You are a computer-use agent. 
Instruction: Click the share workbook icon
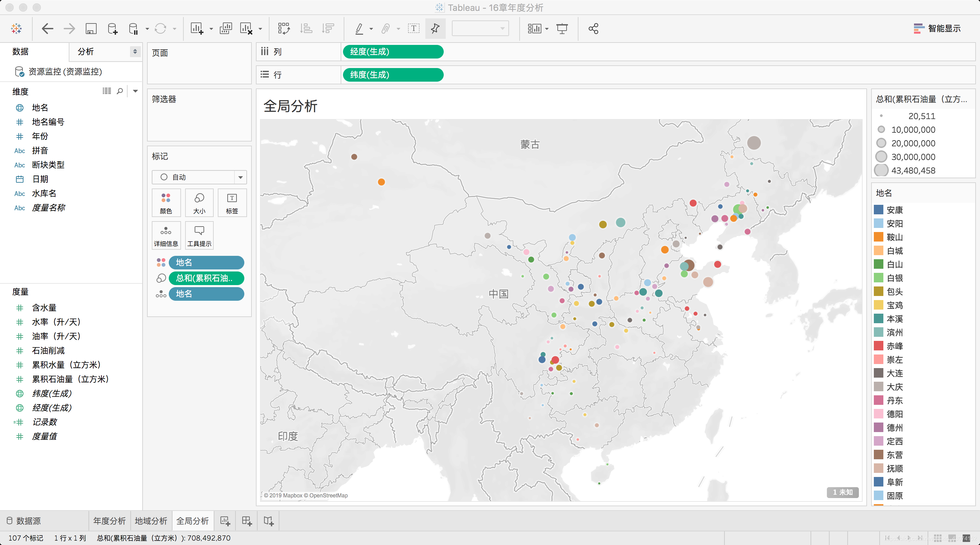pyautogui.click(x=593, y=29)
